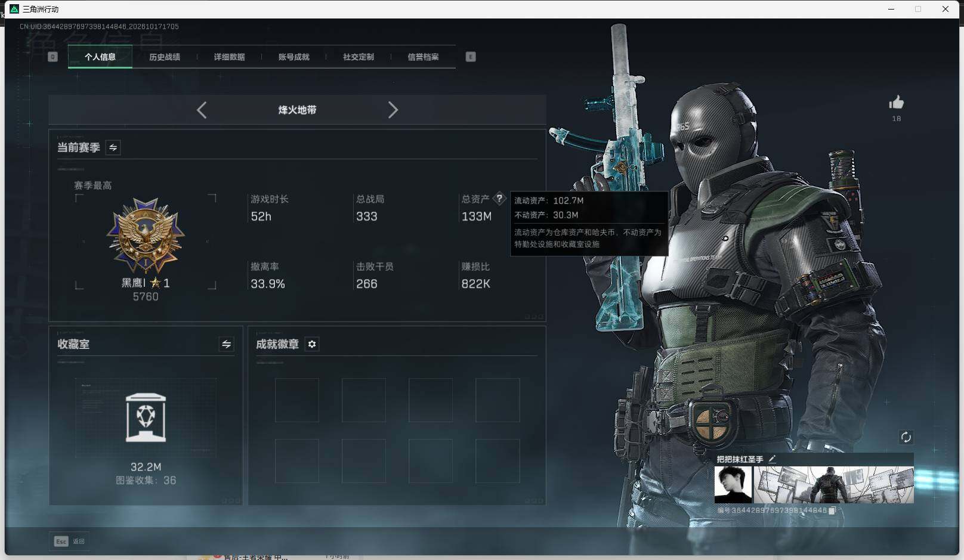964x560 pixels.
Task: Click the Q key previous-tab indicator
Action: point(52,57)
